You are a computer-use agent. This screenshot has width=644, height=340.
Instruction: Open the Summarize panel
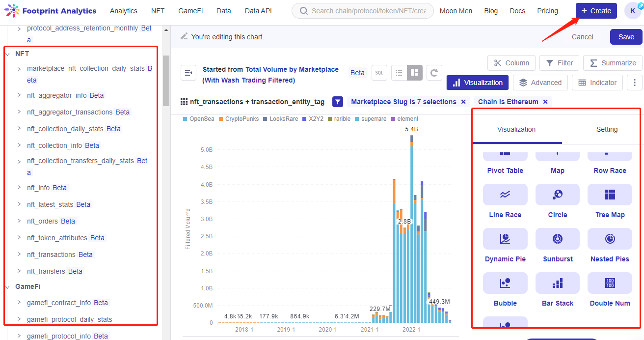point(612,63)
